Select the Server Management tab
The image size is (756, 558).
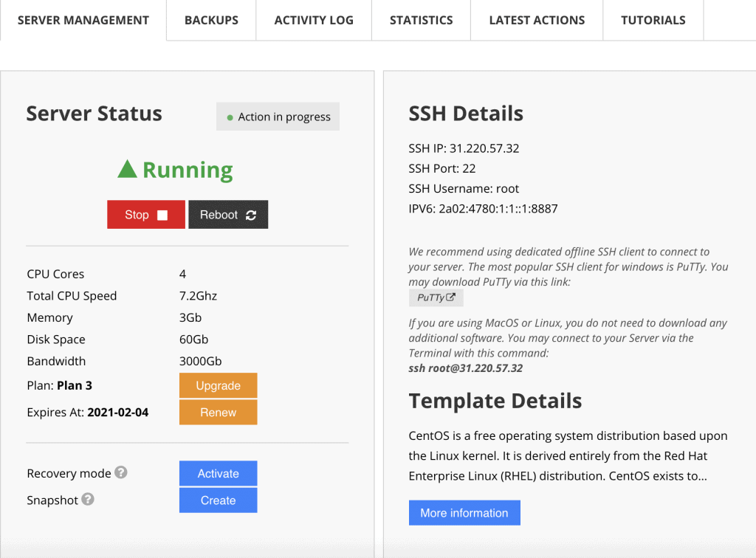(x=83, y=20)
